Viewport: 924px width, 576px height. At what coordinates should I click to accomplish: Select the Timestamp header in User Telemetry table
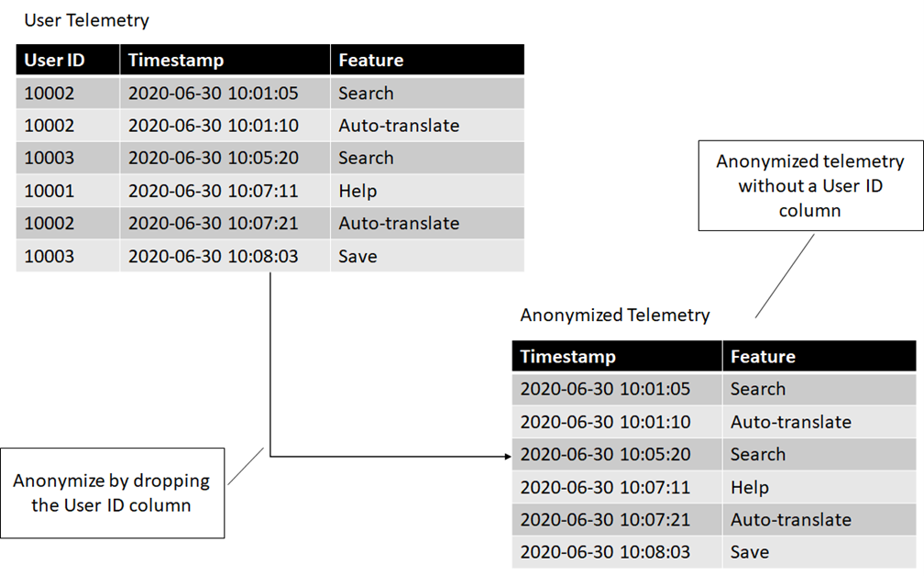[x=225, y=60]
